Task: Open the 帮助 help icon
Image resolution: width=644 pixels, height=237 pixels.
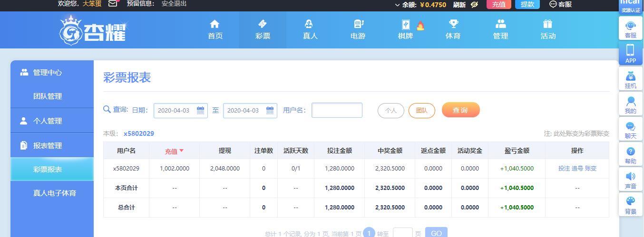Action: [x=631, y=155]
